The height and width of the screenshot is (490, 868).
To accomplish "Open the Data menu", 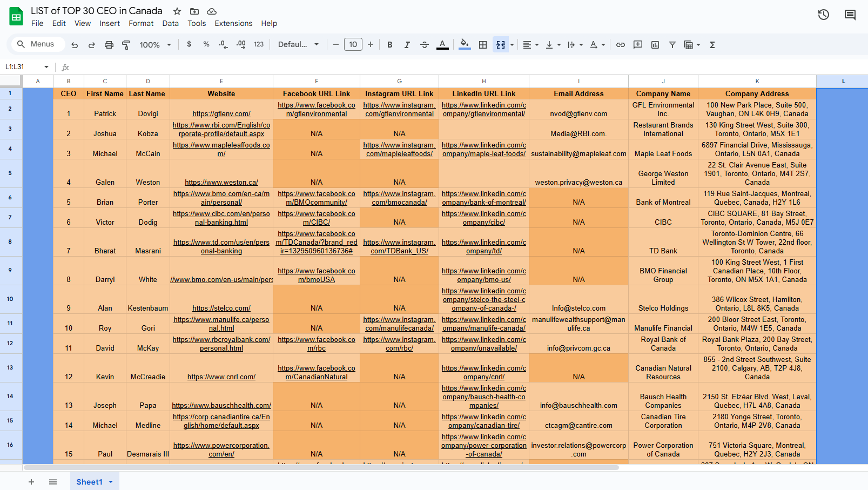I will 170,23.
